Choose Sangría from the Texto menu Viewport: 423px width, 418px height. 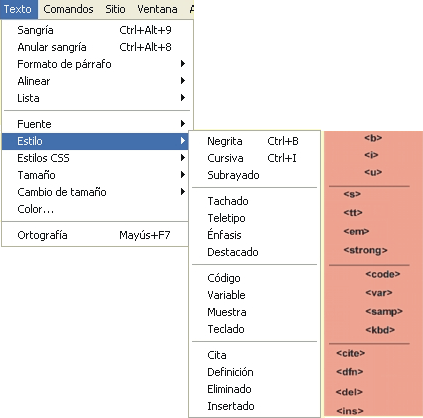tap(96, 30)
